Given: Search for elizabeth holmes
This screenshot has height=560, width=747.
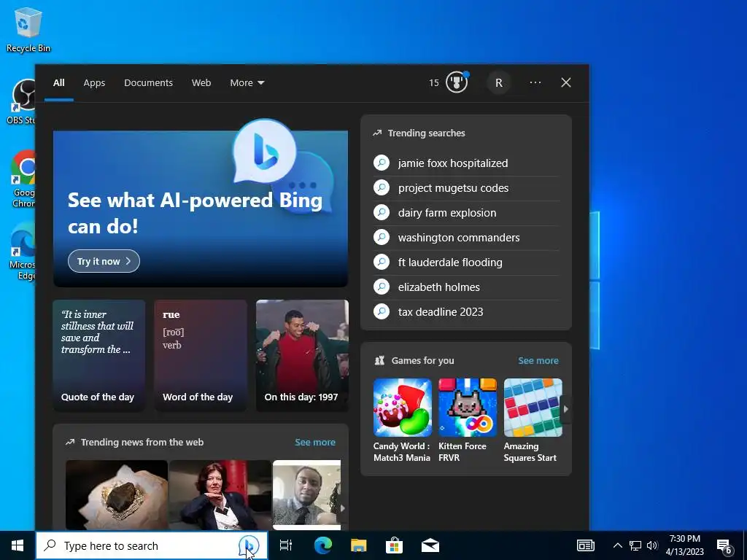Looking at the screenshot, I should 438,287.
